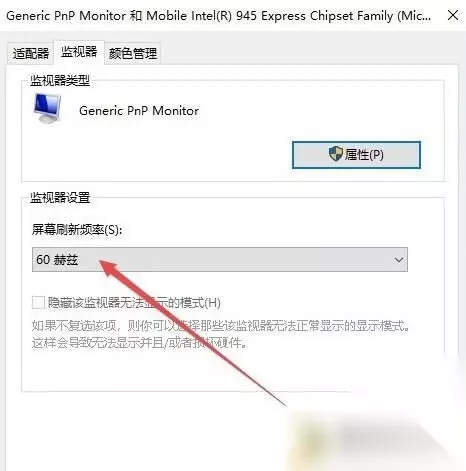466x471 pixels.
Task: Toggle the 隐藏该监视器无法显示的模式 checkbox
Action: pos(38,303)
